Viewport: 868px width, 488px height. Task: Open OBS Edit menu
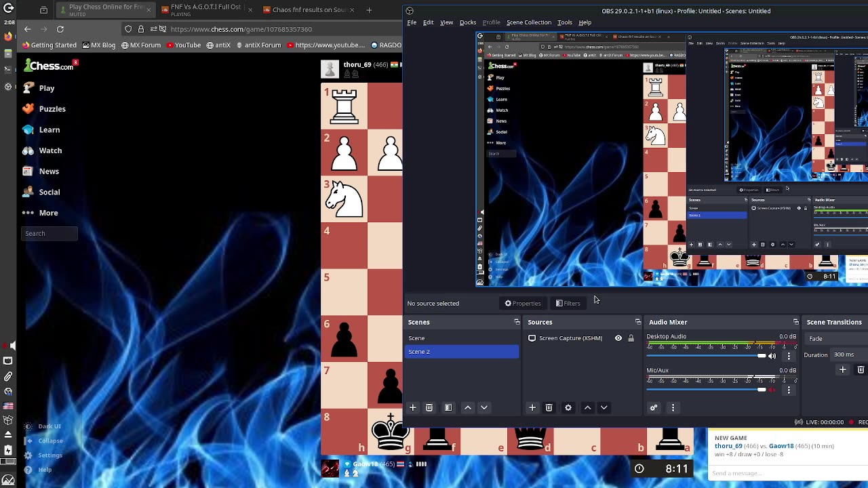[x=429, y=22]
